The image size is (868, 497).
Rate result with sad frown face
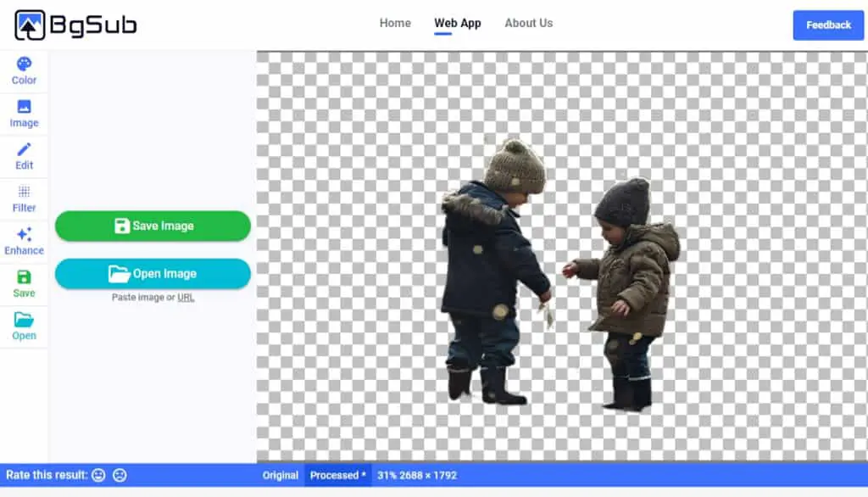120,476
